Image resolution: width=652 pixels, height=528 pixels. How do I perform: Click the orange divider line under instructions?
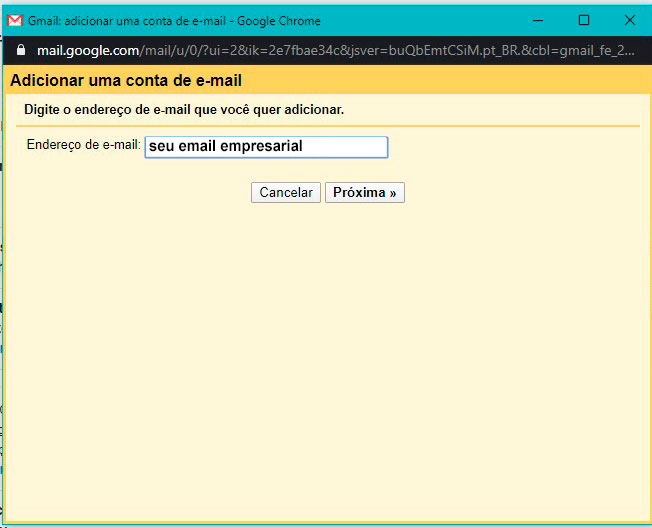pos(328,126)
